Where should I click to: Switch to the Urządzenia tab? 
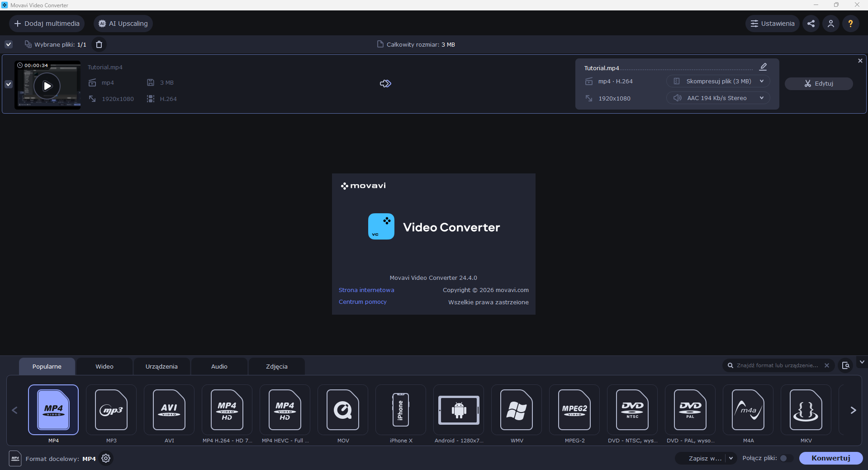coord(161,366)
